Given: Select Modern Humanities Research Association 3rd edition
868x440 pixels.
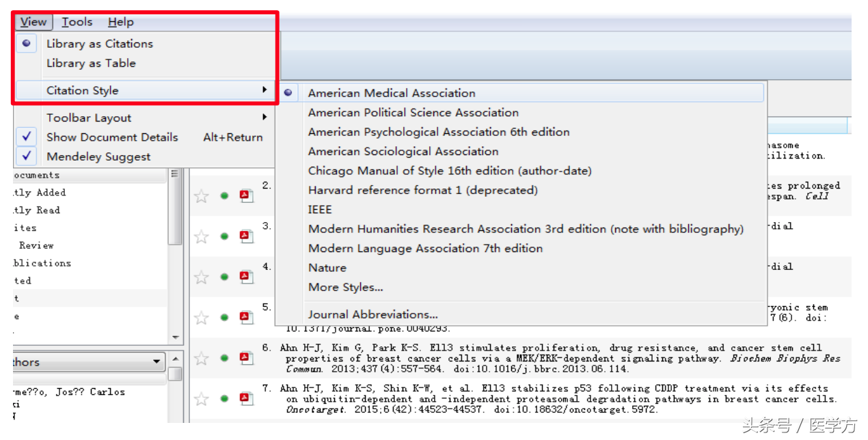Looking at the screenshot, I should pos(526,229).
